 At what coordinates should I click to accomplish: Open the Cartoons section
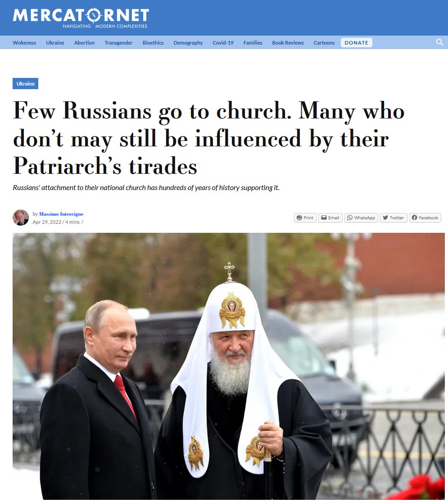coord(324,43)
